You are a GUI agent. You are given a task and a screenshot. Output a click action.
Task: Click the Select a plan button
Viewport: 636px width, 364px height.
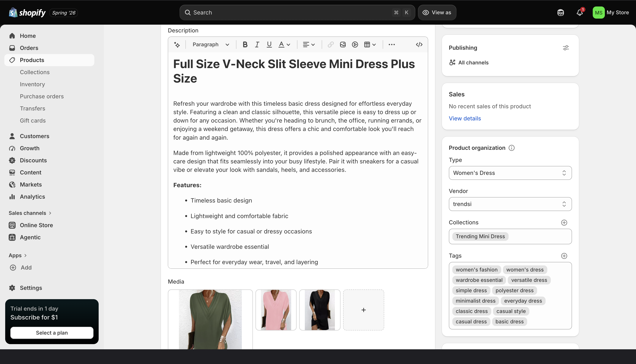(52, 333)
